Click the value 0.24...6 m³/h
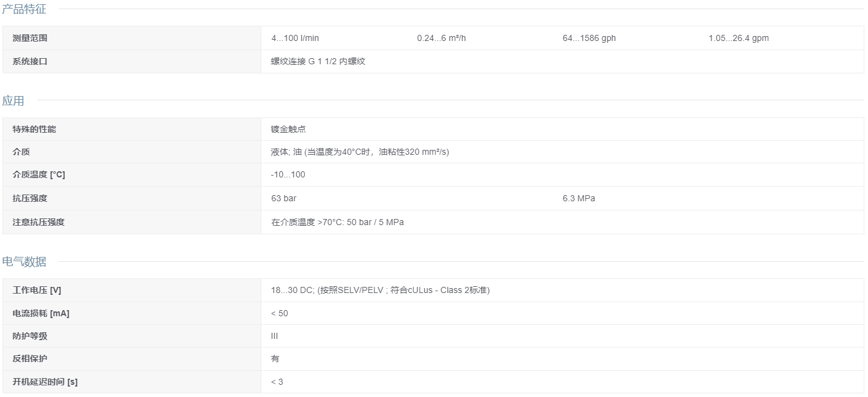The width and height of the screenshot is (868, 397). point(441,38)
